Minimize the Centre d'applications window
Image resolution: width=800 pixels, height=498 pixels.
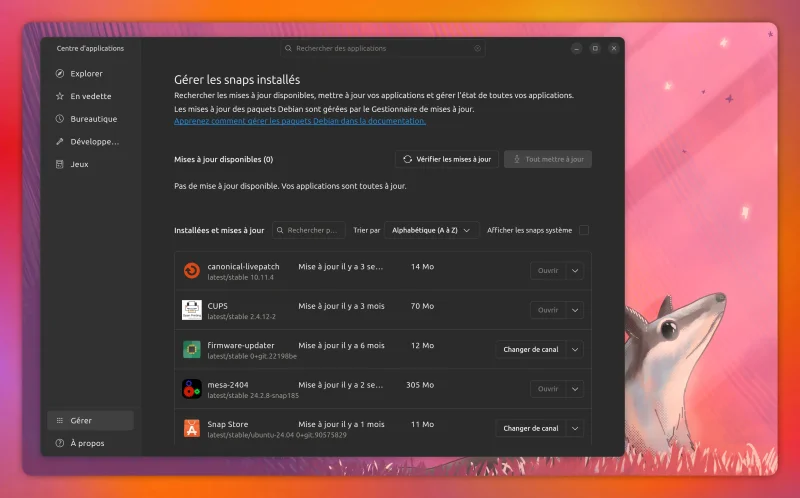577,48
